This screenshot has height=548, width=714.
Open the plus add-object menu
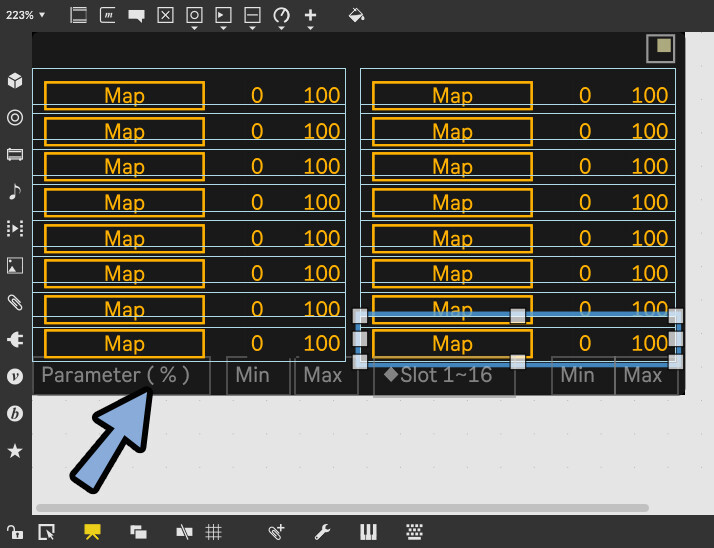pos(310,15)
